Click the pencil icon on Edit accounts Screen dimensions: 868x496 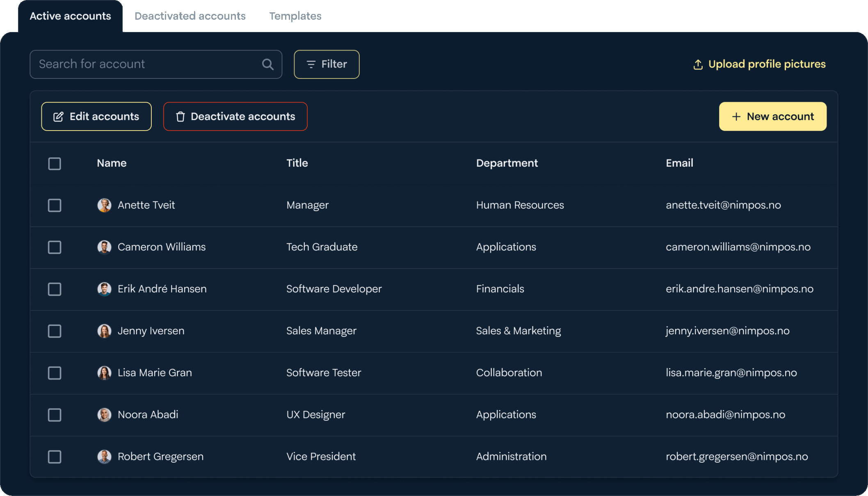(x=59, y=116)
